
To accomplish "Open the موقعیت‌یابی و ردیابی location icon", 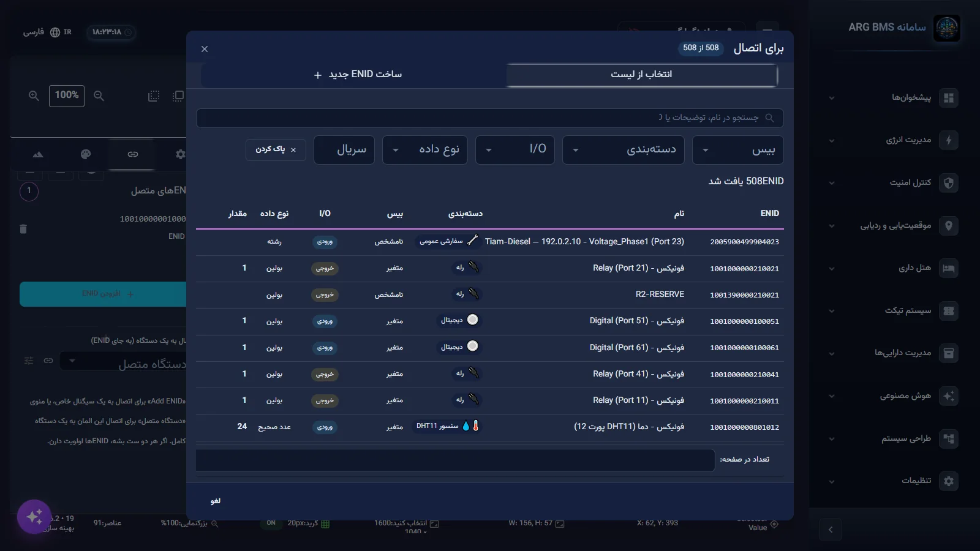I will (x=949, y=226).
